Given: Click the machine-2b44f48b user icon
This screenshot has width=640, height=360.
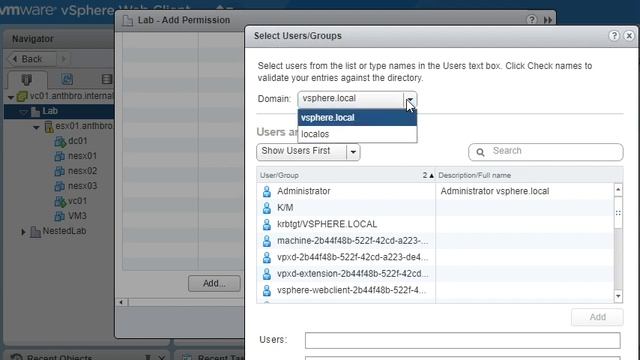Looking at the screenshot, I should point(267,241).
